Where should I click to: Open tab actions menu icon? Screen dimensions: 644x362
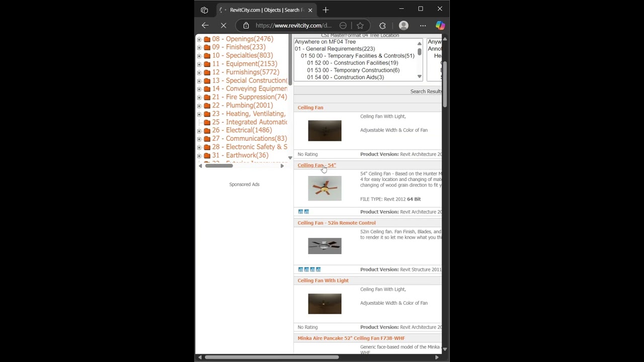click(204, 10)
